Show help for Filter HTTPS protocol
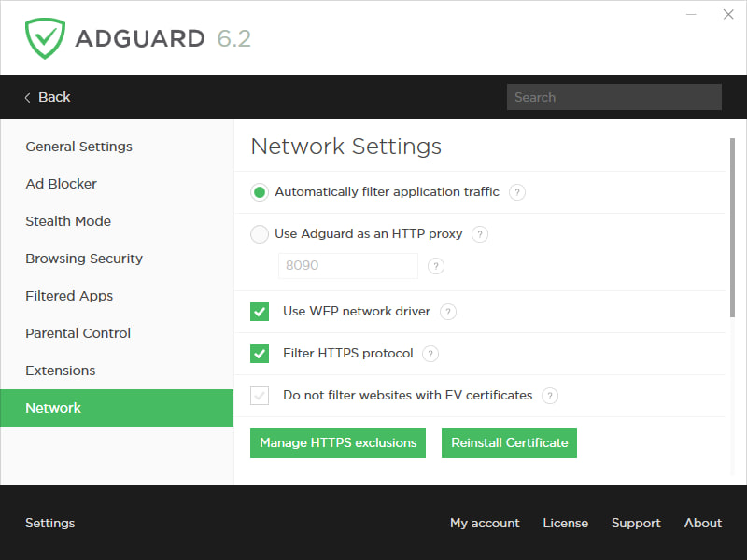 click(430, 354)
